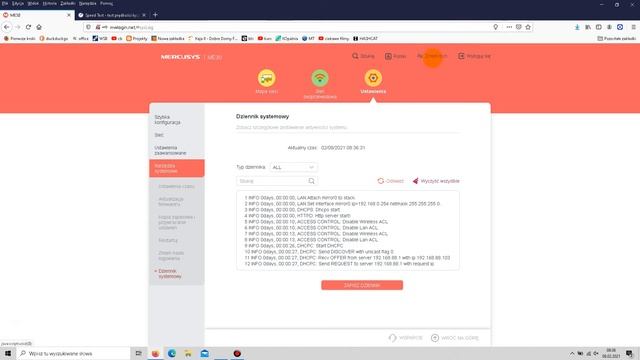
Task: Open the HASHCAT bookmark
Action: pos(365,38)
